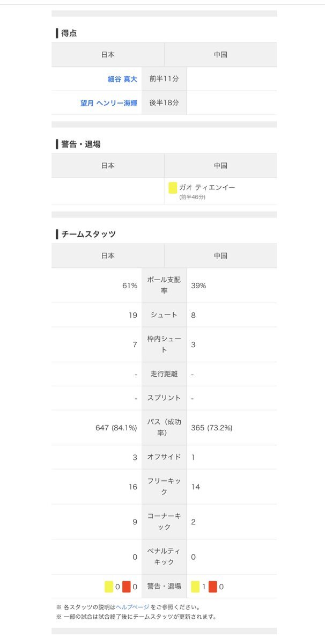Screen dimensions: 325x644
Task: Click 中国 header in the scoring table
Action: click(x=220, y=55)
